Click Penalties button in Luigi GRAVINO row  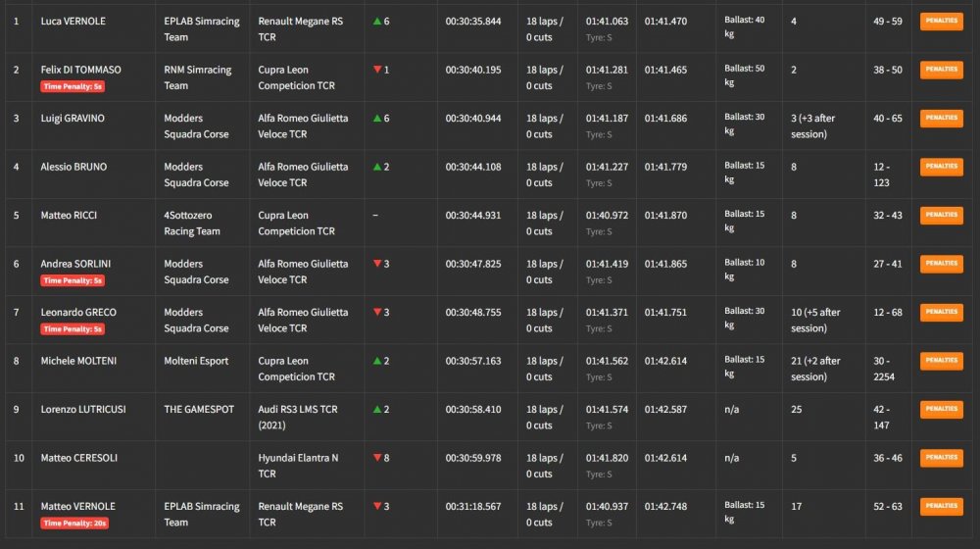[x=941, y=119]
